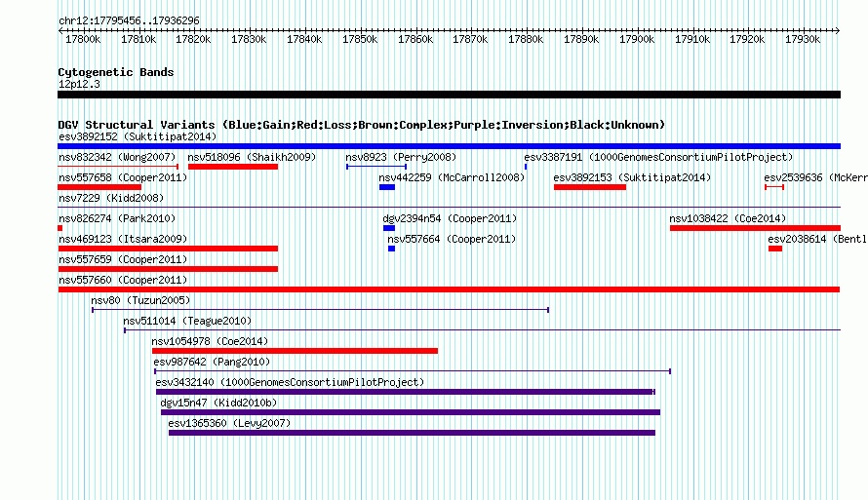Screen dimensions: 868x500
Task: Select the esv987642 inversion feature line
Action: coord(413,371)
